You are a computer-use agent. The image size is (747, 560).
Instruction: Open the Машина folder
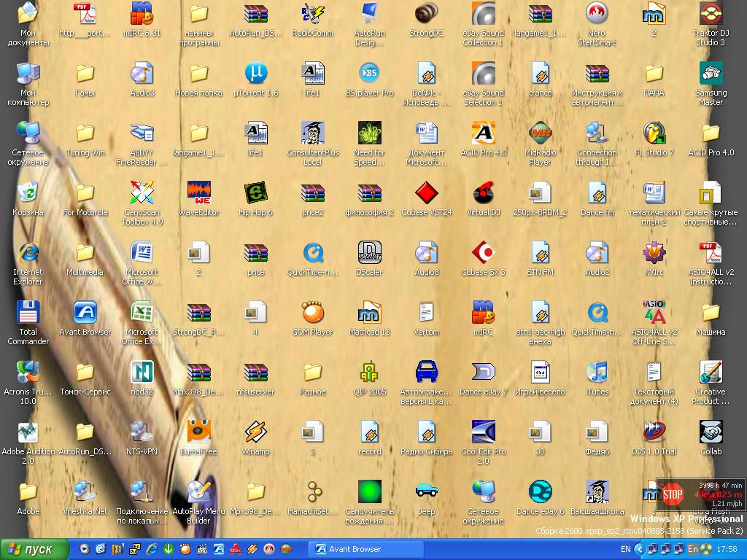(711, 313)
